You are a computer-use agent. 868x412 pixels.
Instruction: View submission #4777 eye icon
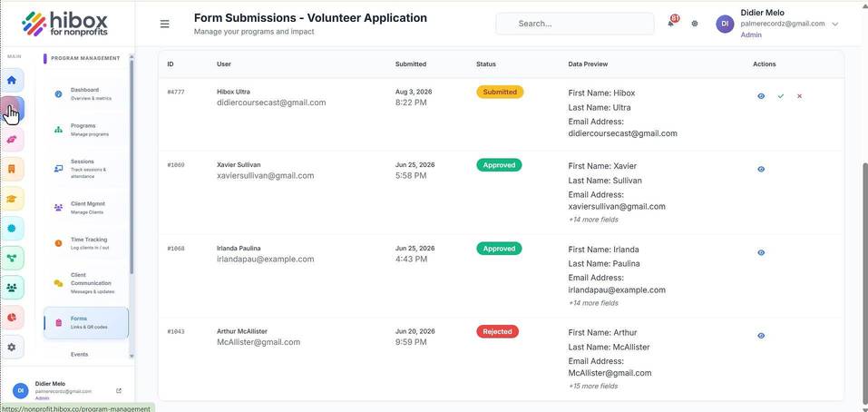coord(761,96)
